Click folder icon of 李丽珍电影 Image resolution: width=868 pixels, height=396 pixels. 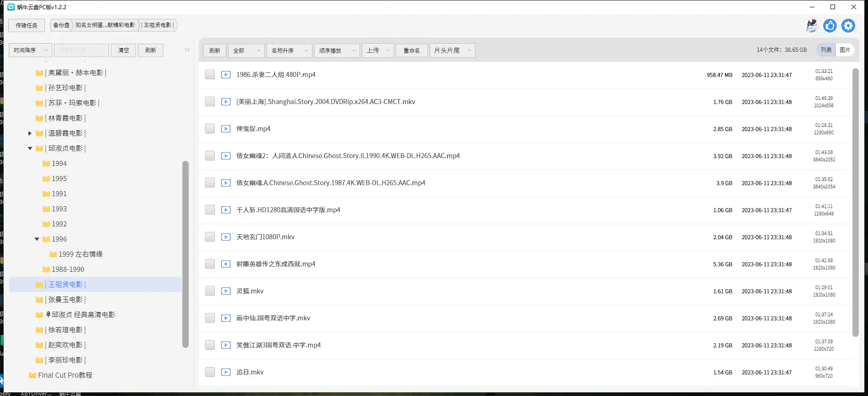pos(39,360)
